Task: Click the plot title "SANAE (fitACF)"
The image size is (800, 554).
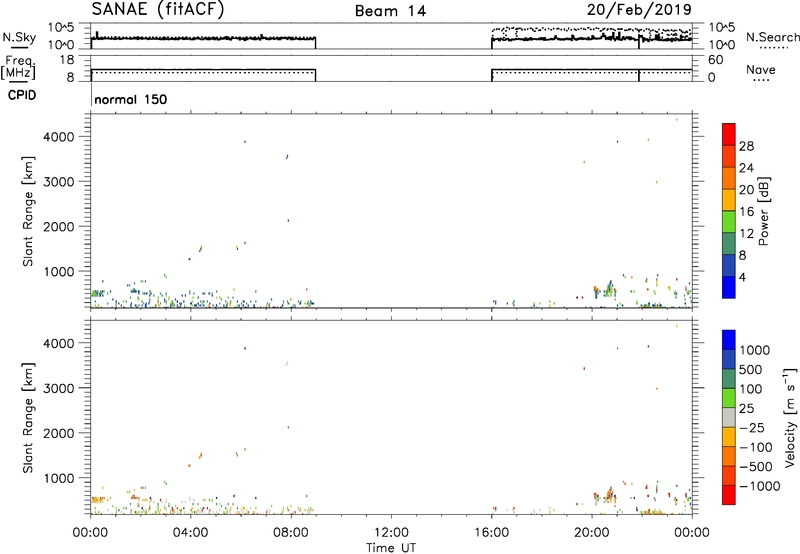Action: 158,9
